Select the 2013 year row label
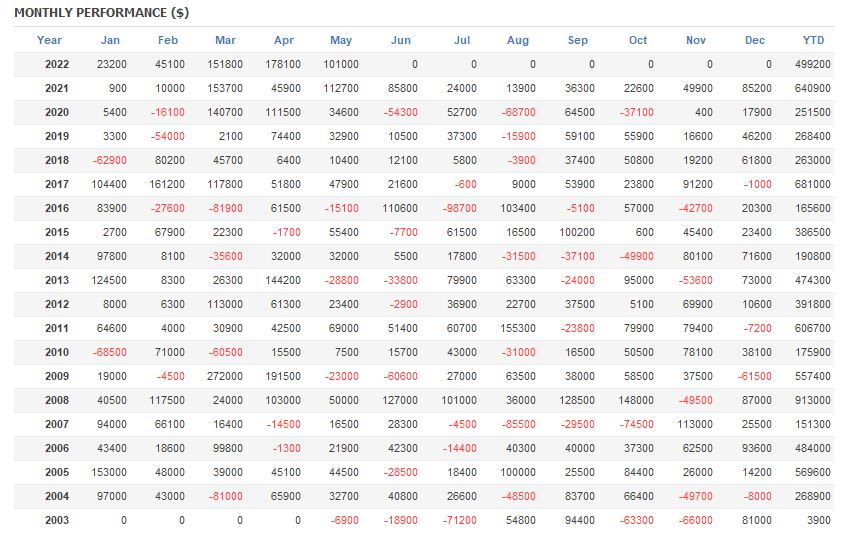Viewport: 846px width, 537px height. coord(57,280)
